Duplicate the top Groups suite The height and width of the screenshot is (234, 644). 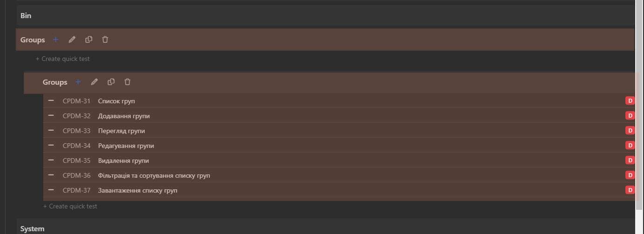pyautogui.click(x=89, y=40)
